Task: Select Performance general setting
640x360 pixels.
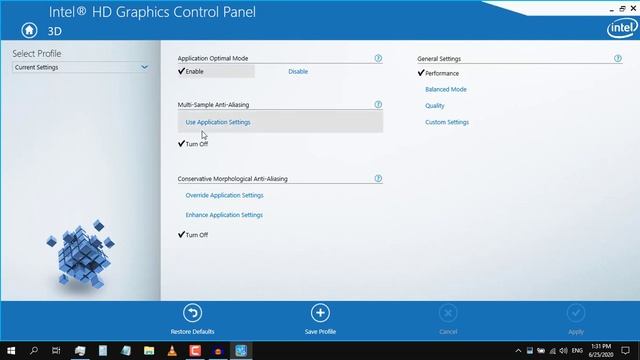Action: (442, 73)
